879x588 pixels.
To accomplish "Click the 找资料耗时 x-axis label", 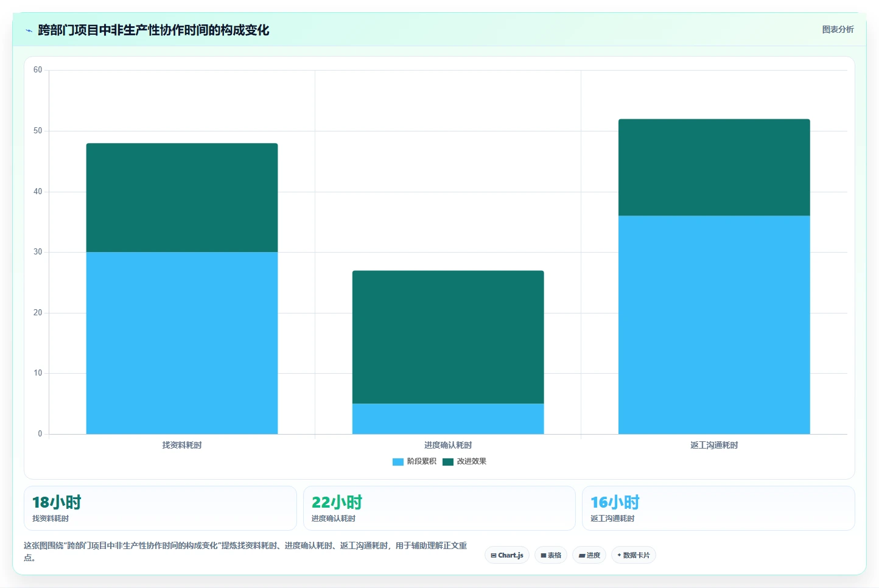I will pos(182,446).
